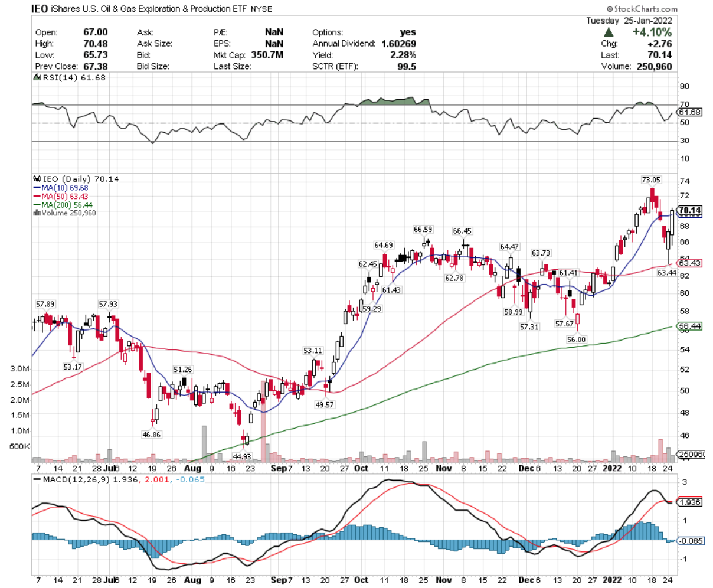Click the MA(200) 56.44 legend text
The width and height of the screenshot is (713, 588).
point(67,205)
